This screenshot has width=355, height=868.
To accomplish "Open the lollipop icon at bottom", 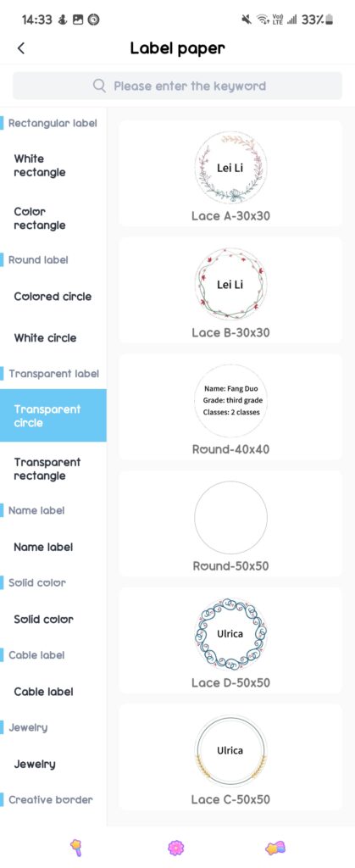I will coord(75,847).
